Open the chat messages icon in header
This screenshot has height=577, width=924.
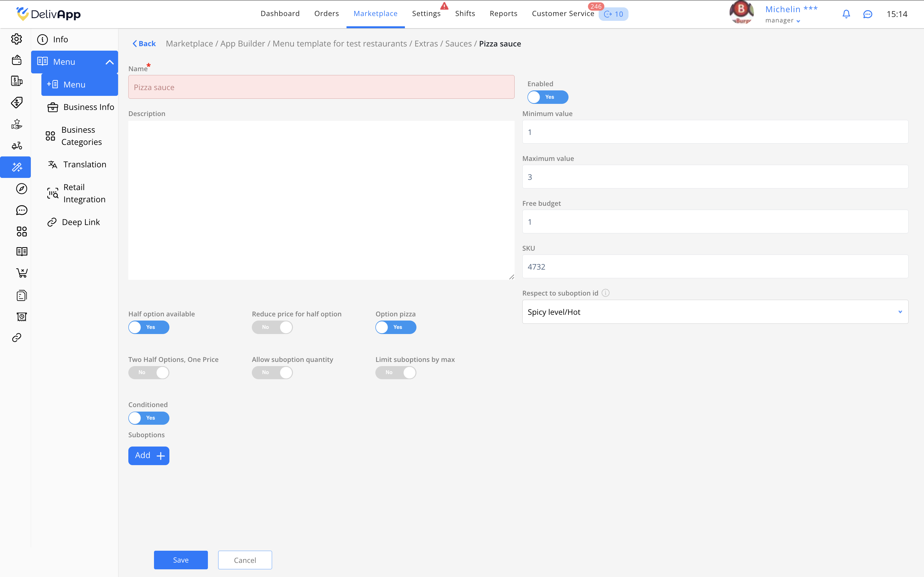coord(868,14)
